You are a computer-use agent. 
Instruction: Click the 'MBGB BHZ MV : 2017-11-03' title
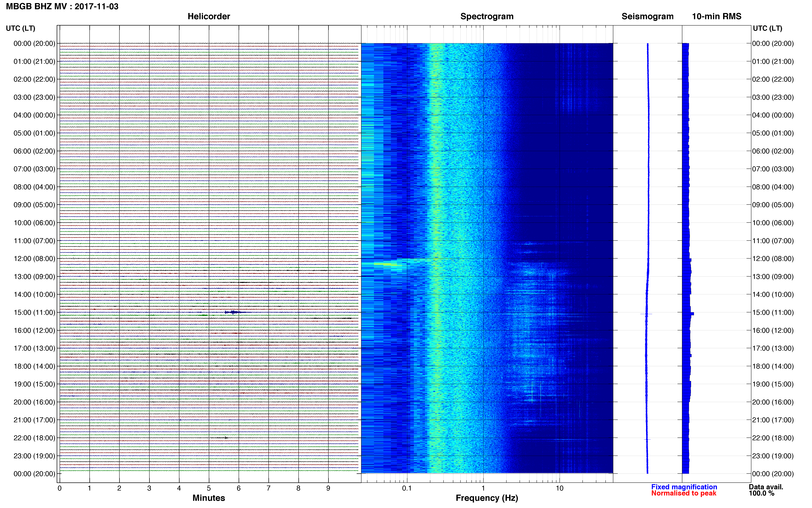62,6
